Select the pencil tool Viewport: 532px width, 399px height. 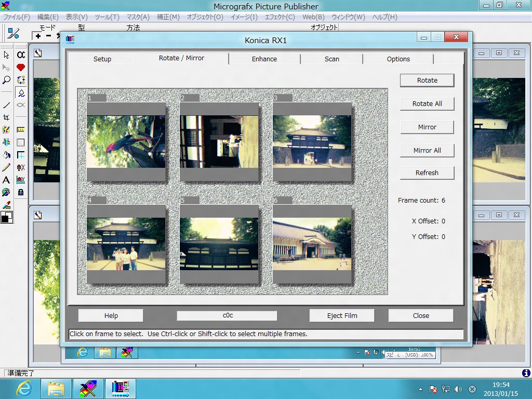[6, 167]
